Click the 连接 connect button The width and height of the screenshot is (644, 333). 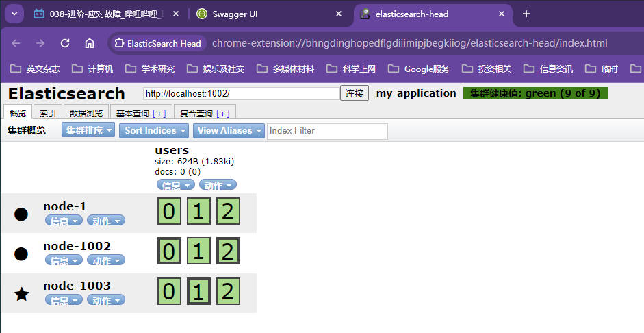pos(354,93)
